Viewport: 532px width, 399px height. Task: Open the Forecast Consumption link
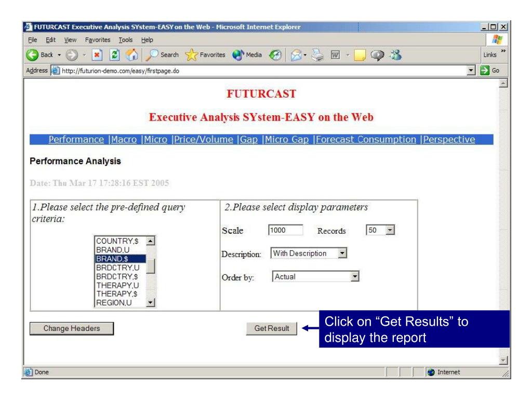tap(366, 139)
